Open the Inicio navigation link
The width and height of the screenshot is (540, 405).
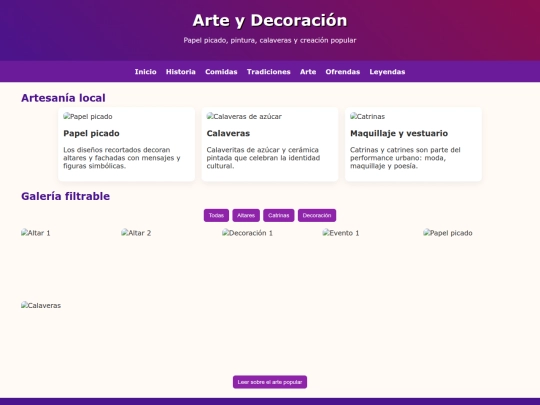tap(145, 72)
